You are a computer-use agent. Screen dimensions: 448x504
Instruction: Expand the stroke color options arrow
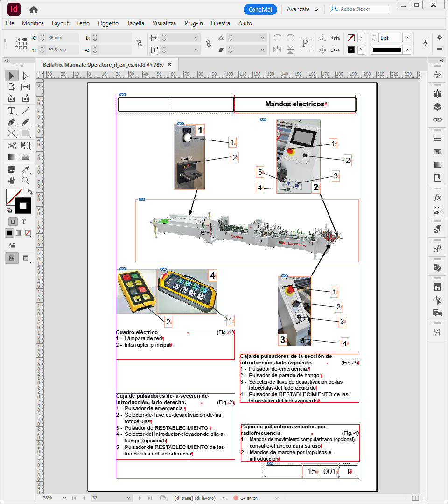(361, 49)
